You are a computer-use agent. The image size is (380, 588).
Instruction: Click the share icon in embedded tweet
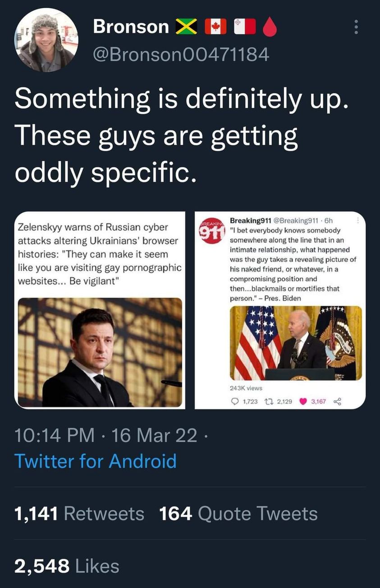click(x=337, y=401)
